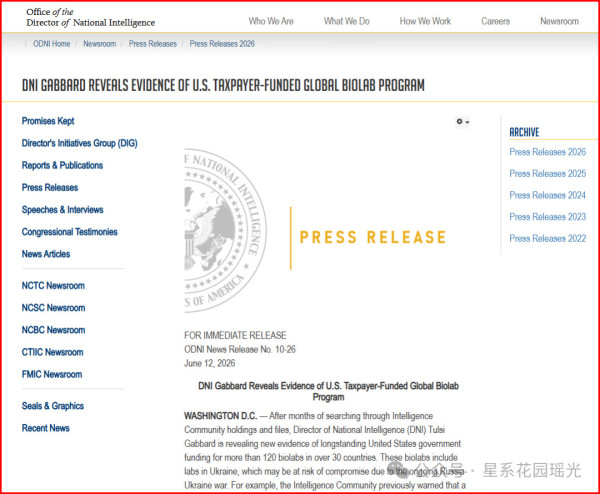
Task: Click the 'WASHINGTON D.C.' text in article
Action: click(220, 416)
